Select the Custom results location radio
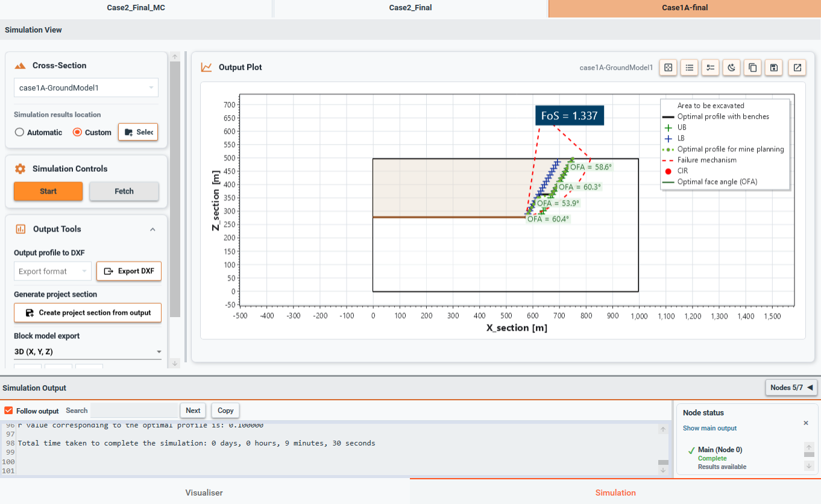Viewport: 821px width, 504px height. pos(77,132)
